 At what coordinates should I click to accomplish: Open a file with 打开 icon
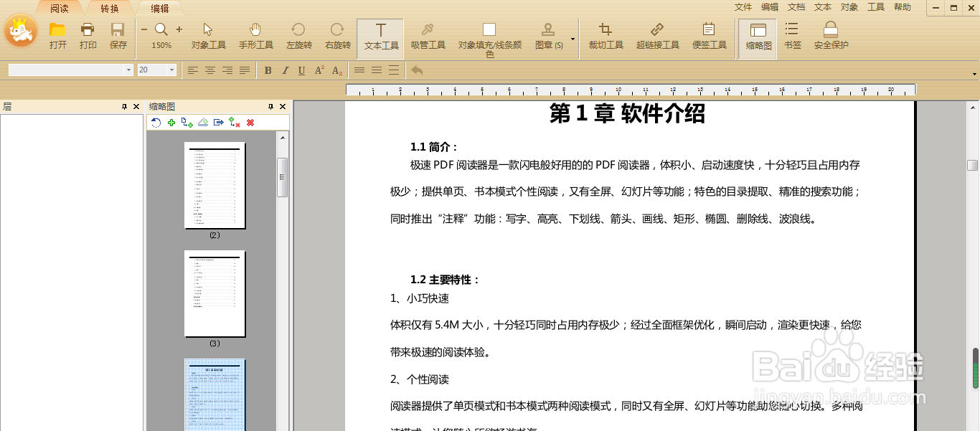click(x=58, y=36)
